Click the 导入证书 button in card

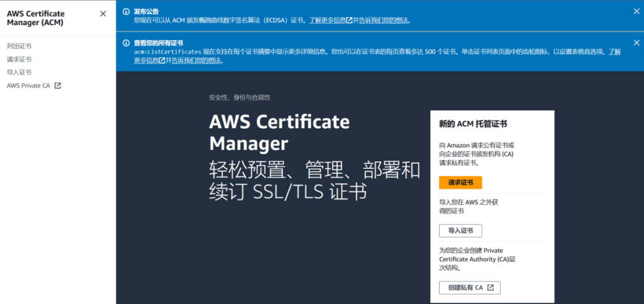pyautogui.click(x=460, y=231)
